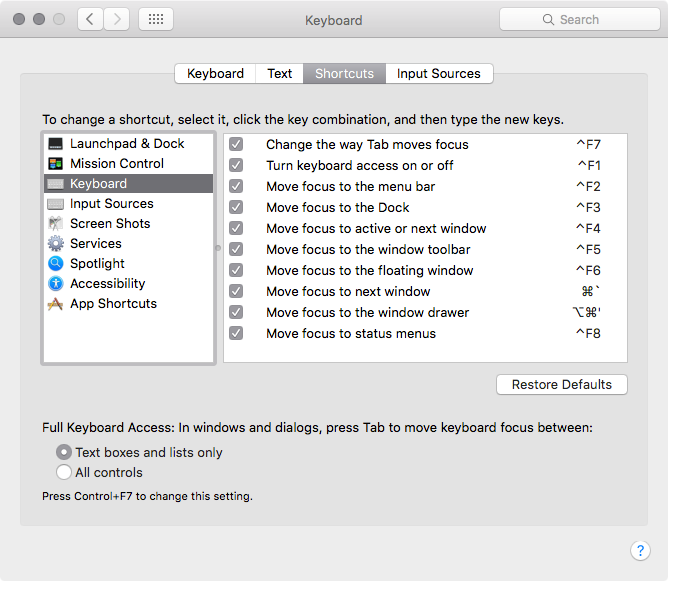Select Mission Control in category list
This screenshot has width=688, height=601.
(129, 164)
